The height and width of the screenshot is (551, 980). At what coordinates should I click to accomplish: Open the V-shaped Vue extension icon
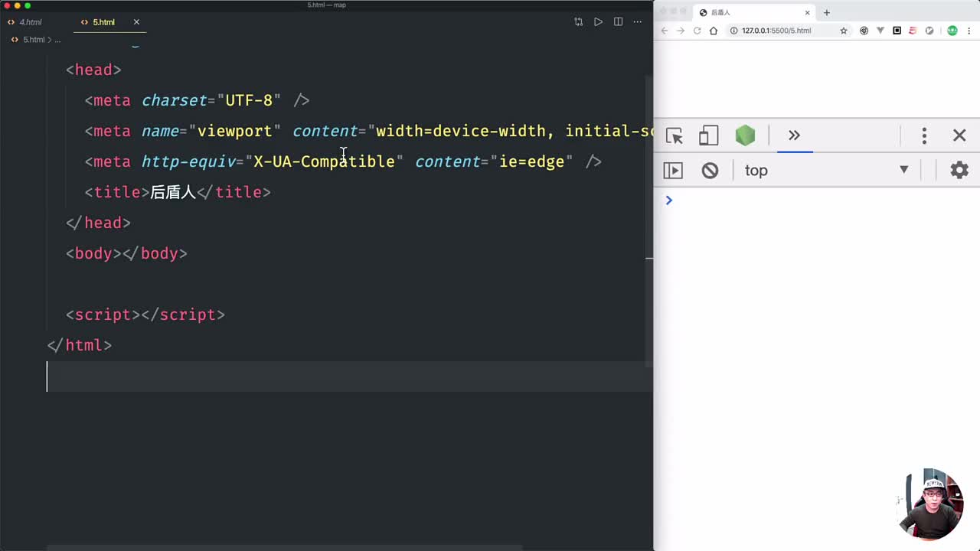point(880,31)
